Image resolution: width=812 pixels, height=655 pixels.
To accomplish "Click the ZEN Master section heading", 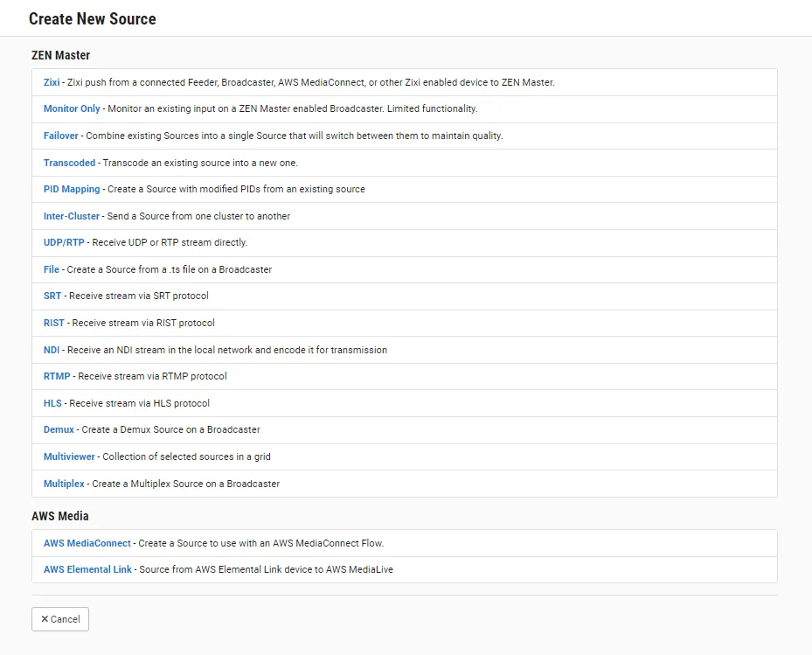I will (60, 55).
